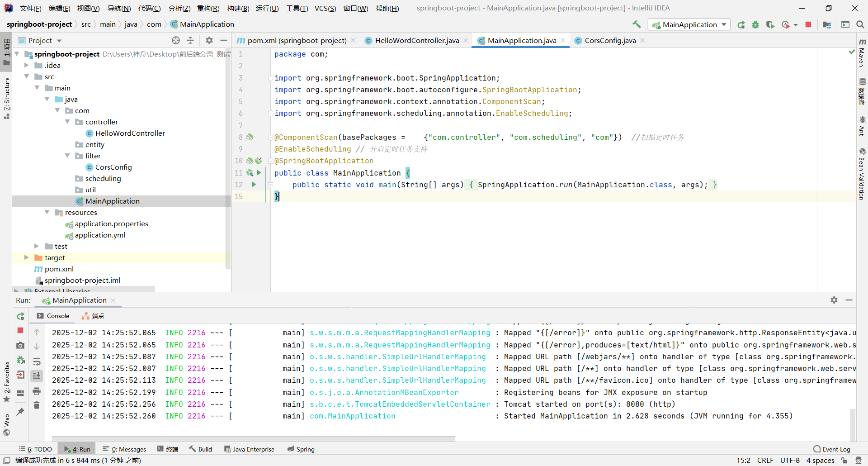The image size is (868, 466).
Task: Print console output with the printer icon
Action: (37, 391)
